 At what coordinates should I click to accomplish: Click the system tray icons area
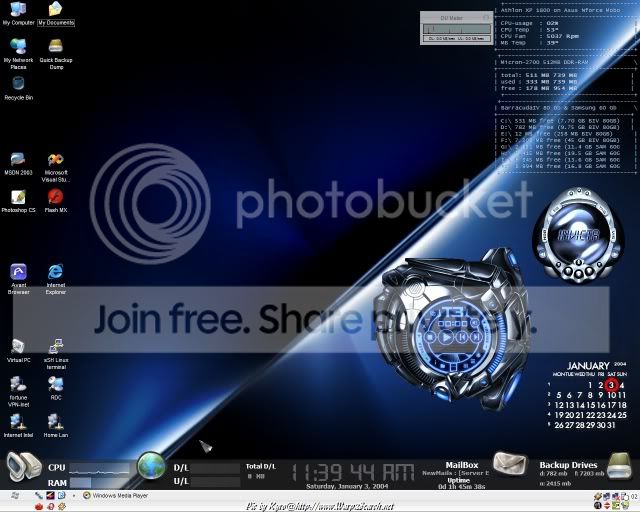pyautogui.click(x=614, y=501)
